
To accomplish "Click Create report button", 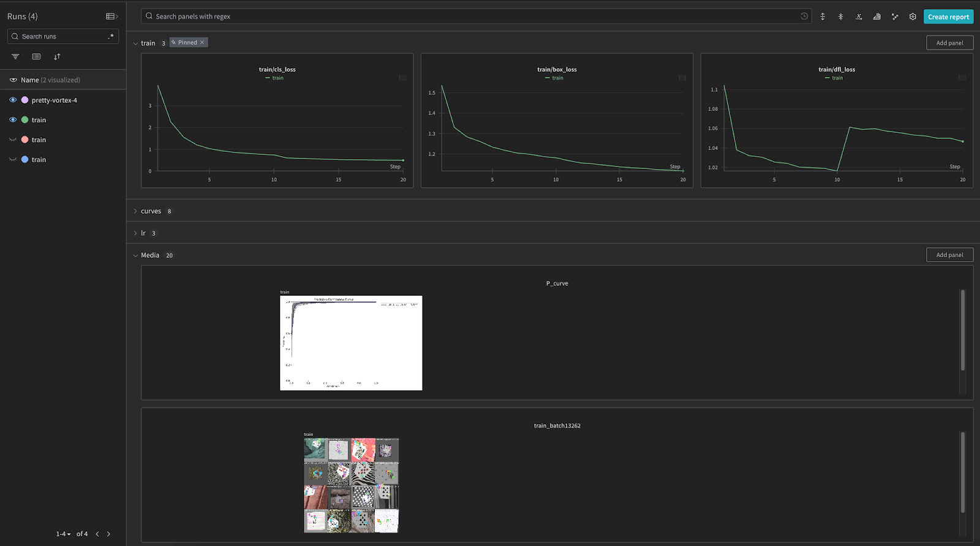I will pyautogui.click(x=948, y=17).
